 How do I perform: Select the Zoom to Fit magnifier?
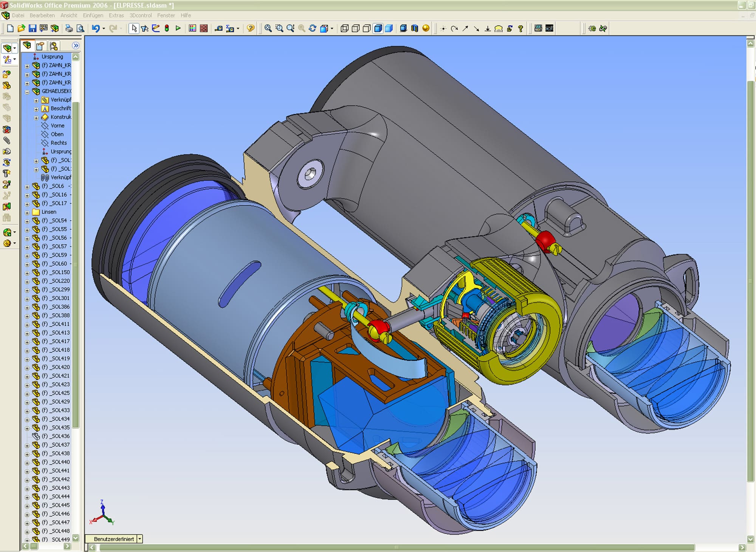coord(268,28)
